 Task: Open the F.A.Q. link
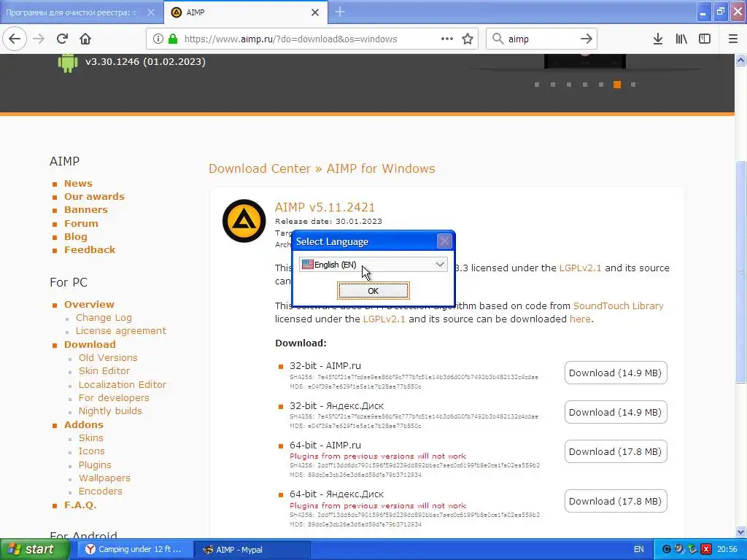coord(80,505)
